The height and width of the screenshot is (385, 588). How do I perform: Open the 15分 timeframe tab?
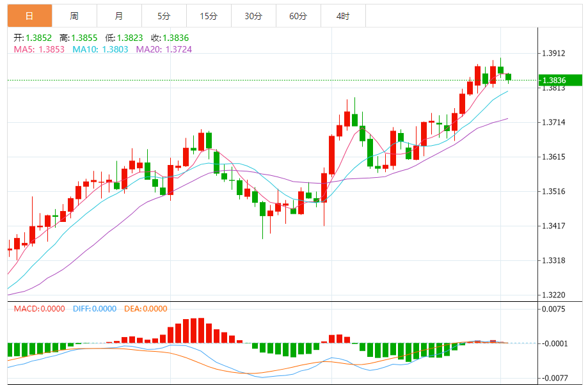coord(209,16)
